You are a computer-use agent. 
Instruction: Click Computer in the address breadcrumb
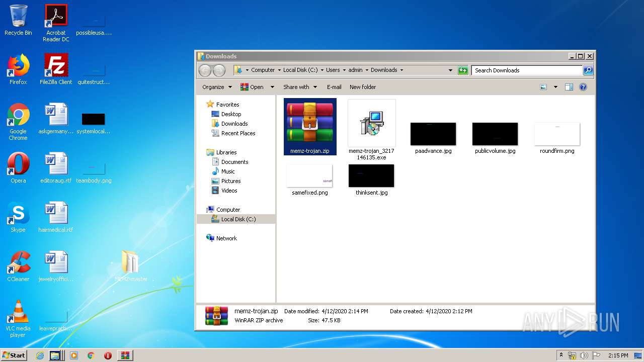[x=263, y=70]
